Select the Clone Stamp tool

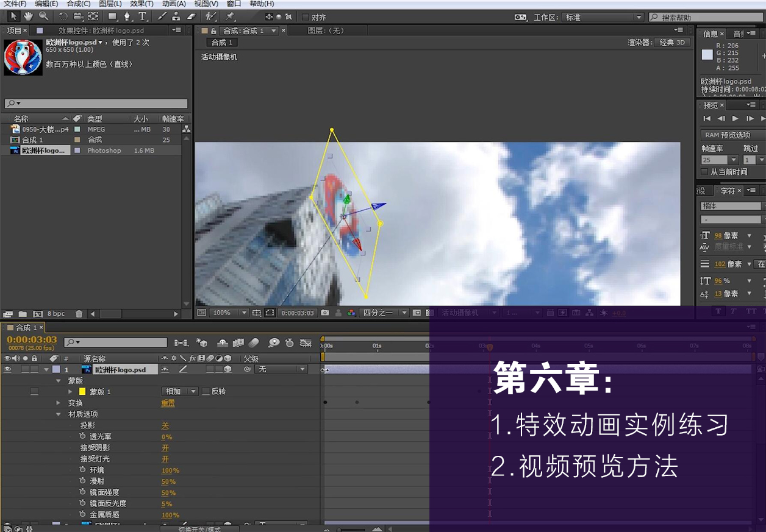(176, 16)
